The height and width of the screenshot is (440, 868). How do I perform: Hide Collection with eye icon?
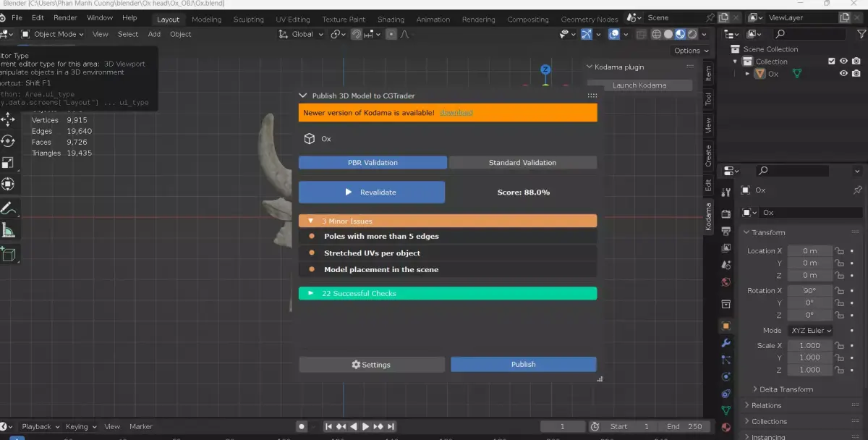(843, 62)
